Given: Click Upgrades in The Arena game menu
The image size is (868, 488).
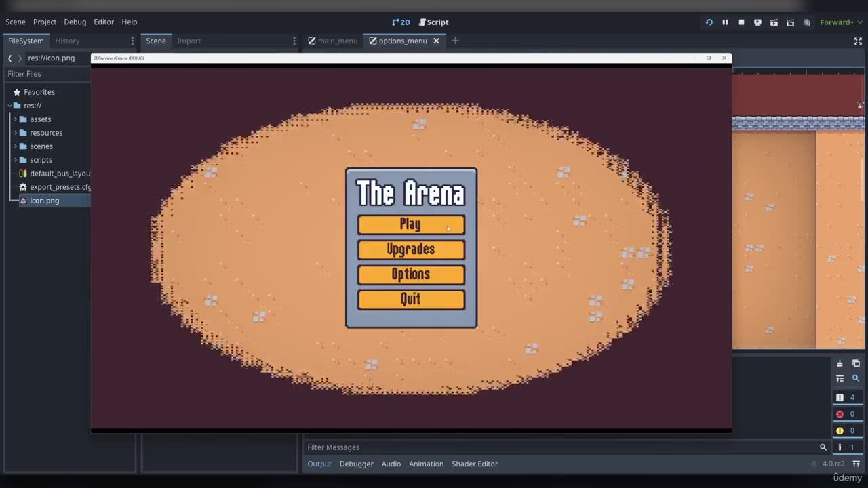Looking at the screenshot, I should click(411, 249).
